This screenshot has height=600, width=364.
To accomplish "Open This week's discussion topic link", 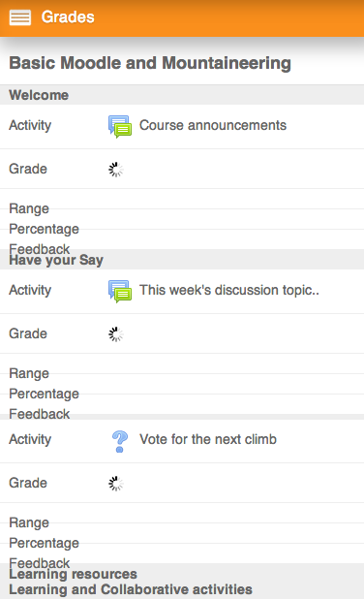I will point(229,290).
